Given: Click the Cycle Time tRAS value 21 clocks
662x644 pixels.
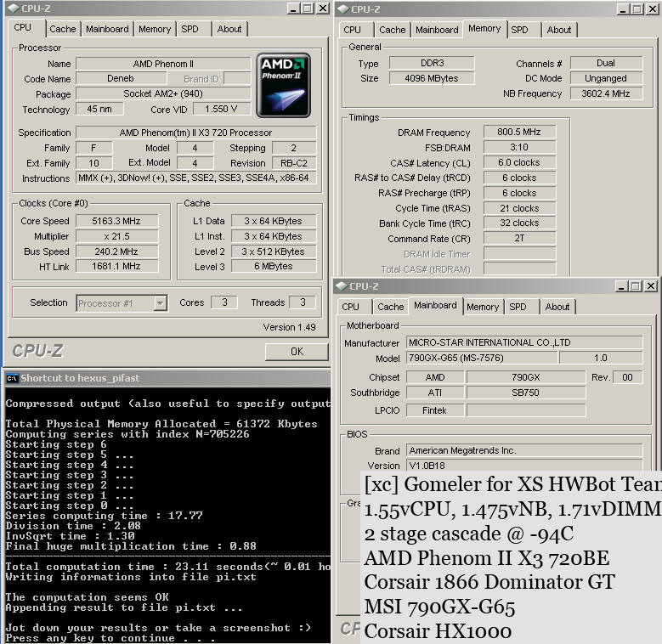Looking at the screenshot, I should pos(519,208).
